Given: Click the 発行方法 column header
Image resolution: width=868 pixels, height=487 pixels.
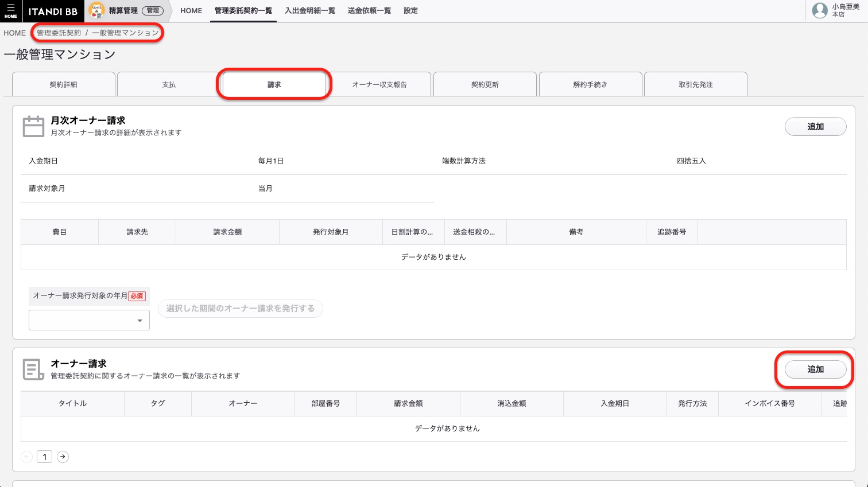Looking at the screenshot, I should tap(692, 404).
